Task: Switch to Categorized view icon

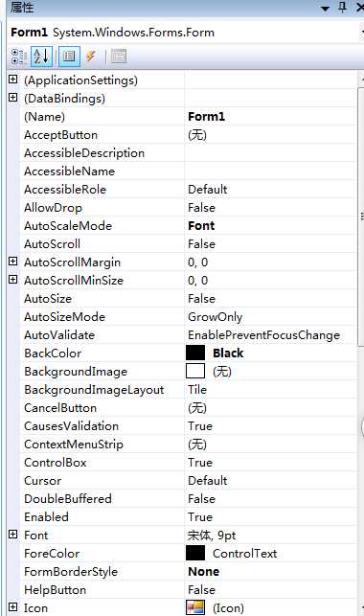Action: pyautogui.click(x=18, y=57)
